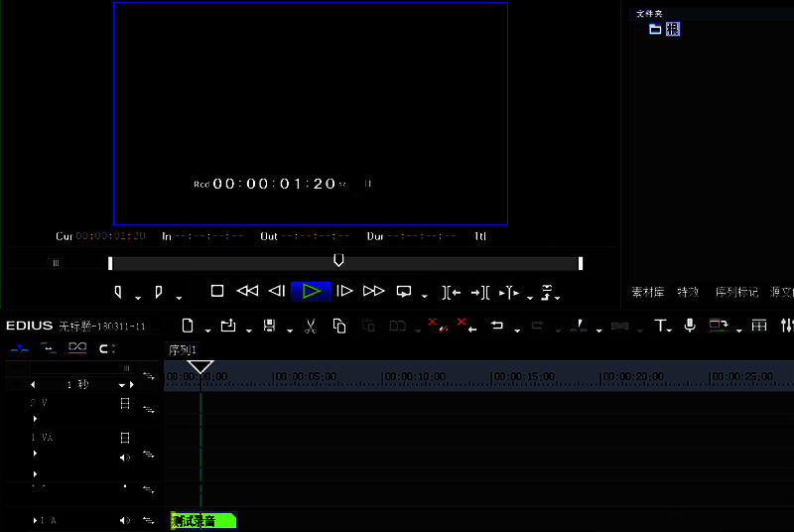This screenshot has height=532, width=794.
Task: Click the Save project floppy icon
Action: coord(269,326)
